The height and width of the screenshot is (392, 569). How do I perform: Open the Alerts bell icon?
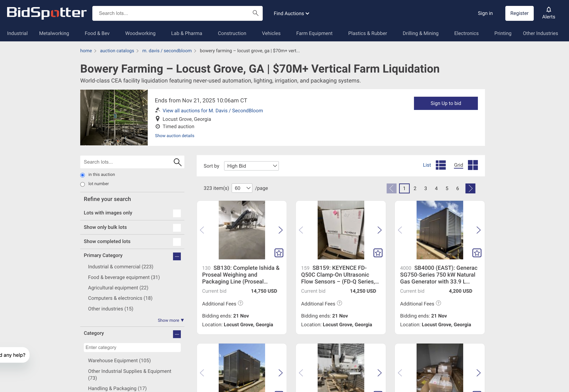click(x=548, y=10)
